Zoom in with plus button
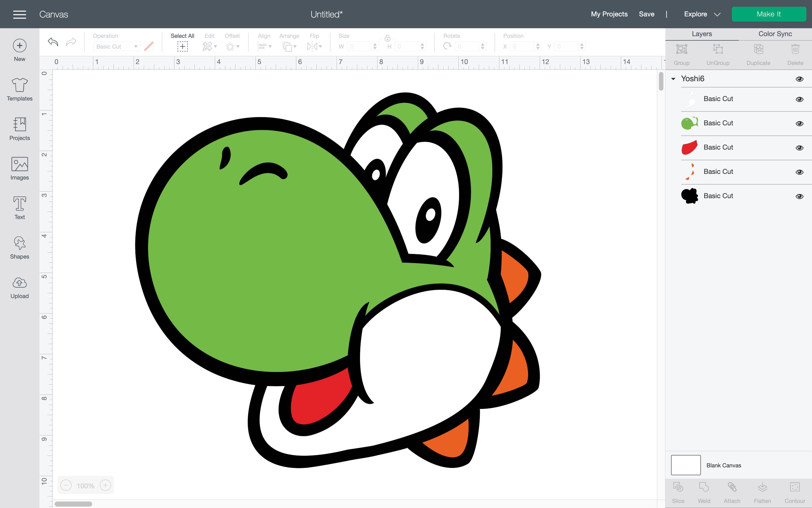 (x=105, y=485)
